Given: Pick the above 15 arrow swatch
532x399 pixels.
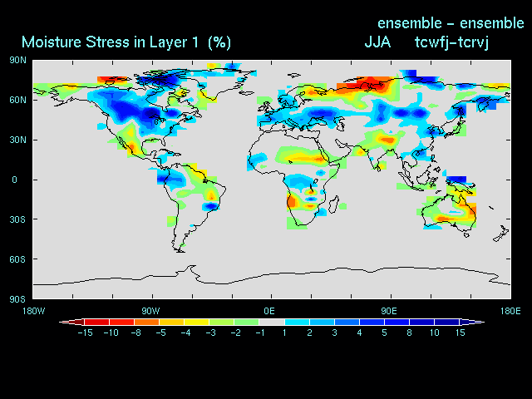Looking at the screenshot, I should point(472,322).
